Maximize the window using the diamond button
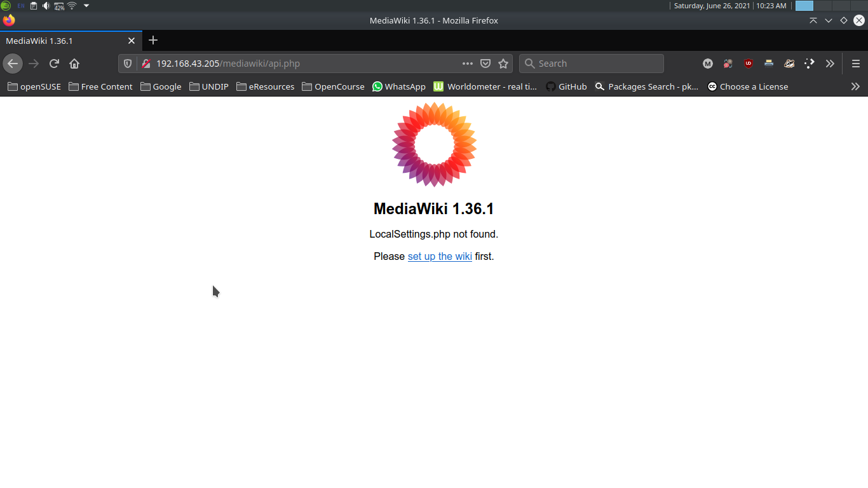Image resolution: width=868 pixels, height=488 pixels. [x=844, y=20]
